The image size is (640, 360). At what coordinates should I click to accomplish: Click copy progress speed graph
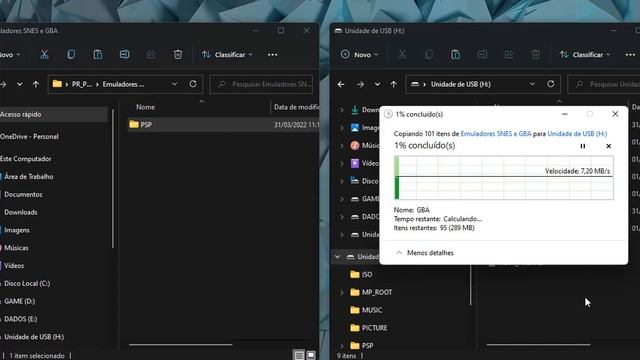tap(504, 178)
